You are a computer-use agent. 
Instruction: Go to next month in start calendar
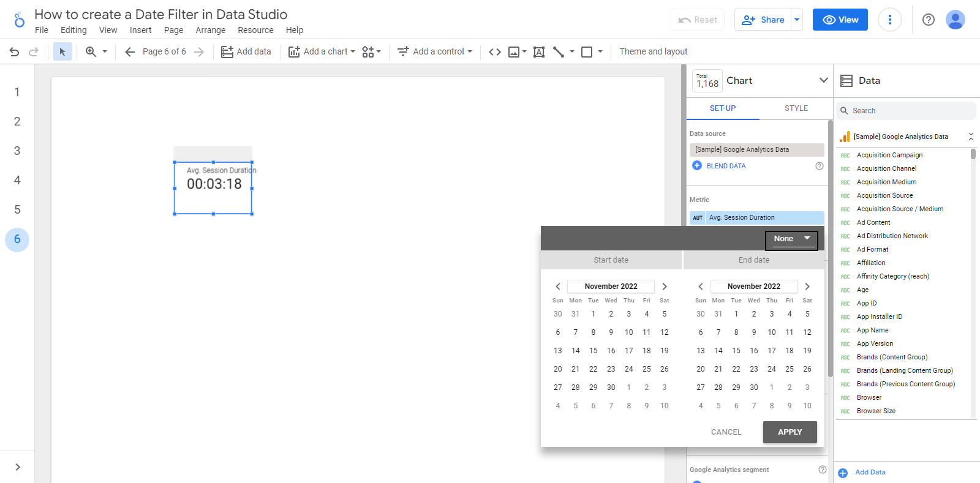click(665, 286)
